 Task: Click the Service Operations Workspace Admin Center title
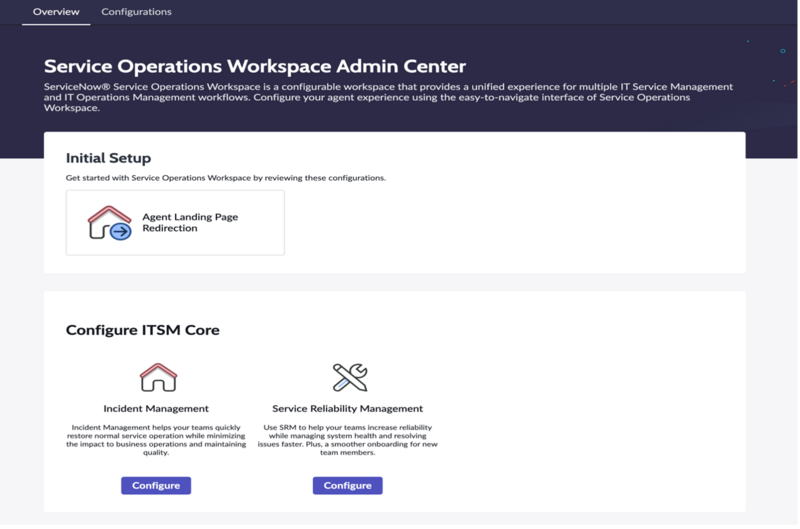coord(255,66)
